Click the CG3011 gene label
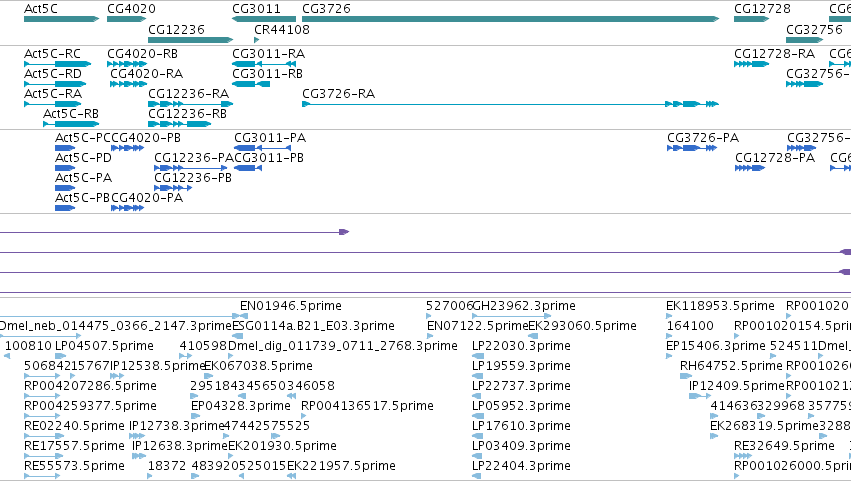The width and height of the screenshot is (851, 481). (x=257, y=9)
